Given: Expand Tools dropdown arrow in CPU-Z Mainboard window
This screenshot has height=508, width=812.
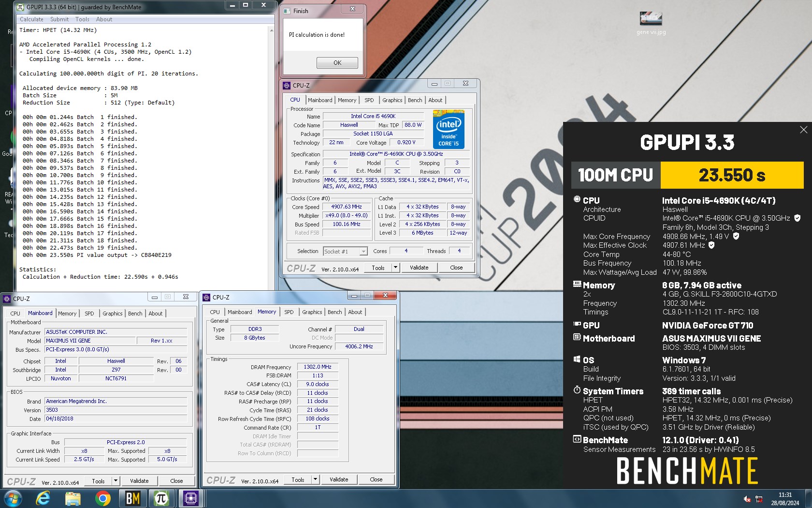Looking at the screenshot, I should click(x=116, y=481).
